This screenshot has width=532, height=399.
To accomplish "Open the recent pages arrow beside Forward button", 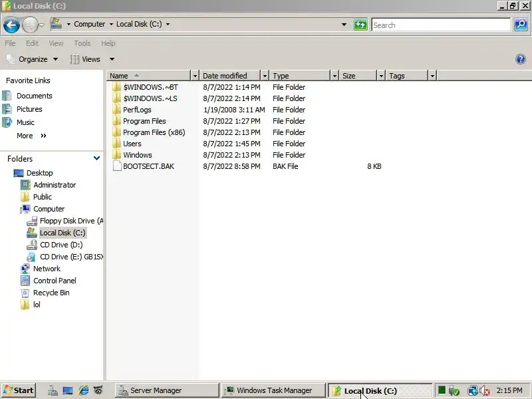I will [41, 25].
